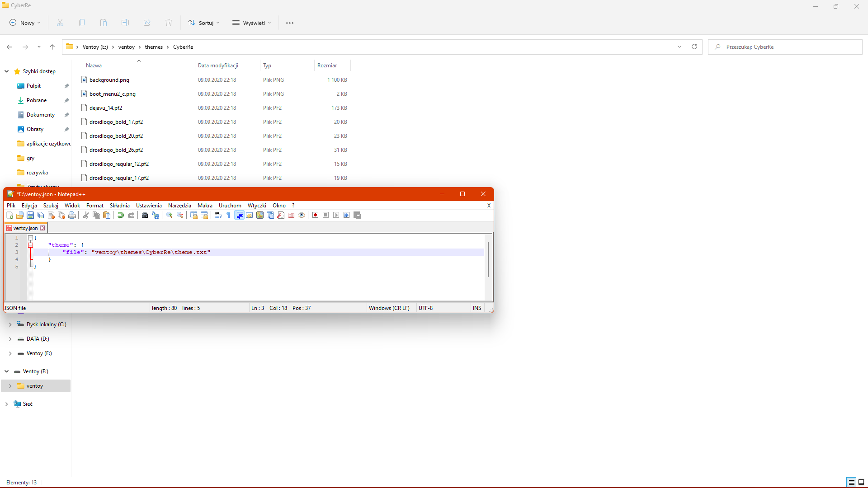The image size is (868, 488).
Task: Toggle the Word Wrap toolbar button
Action: (x=218, y=216)
